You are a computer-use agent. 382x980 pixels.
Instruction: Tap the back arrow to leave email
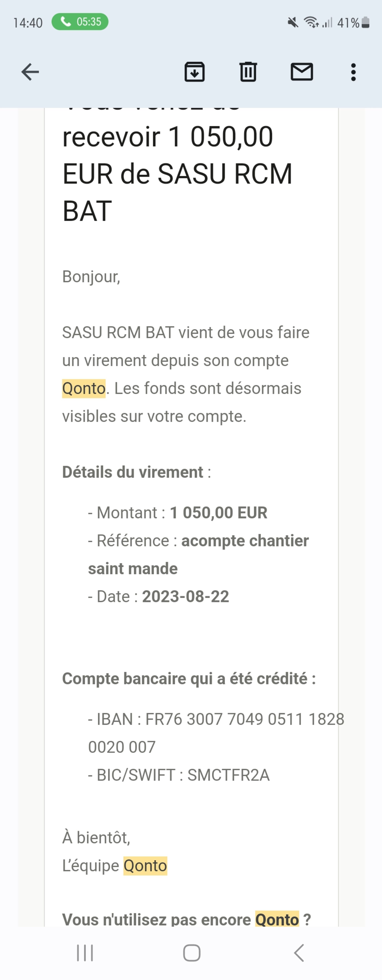point(30,72)
